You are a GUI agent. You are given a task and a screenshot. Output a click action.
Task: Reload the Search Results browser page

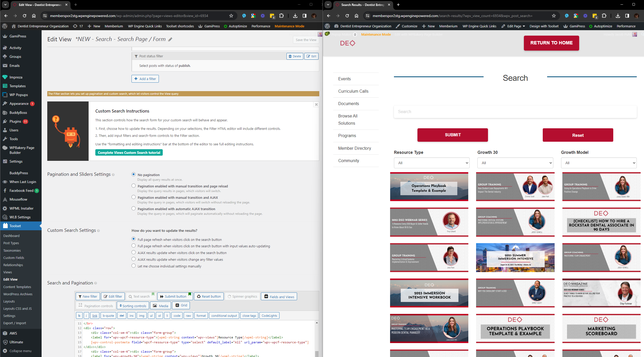click(x=347, y=16)
